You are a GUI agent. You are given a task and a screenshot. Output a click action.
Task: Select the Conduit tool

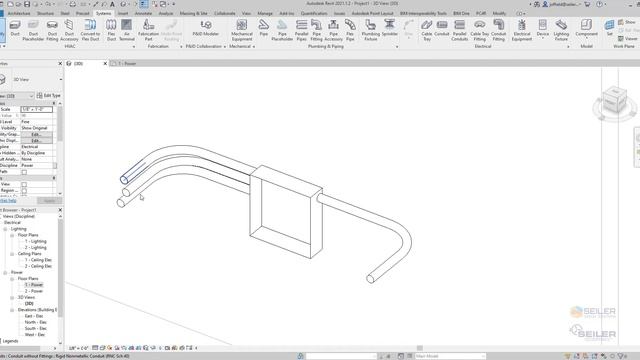click(442, 28)
